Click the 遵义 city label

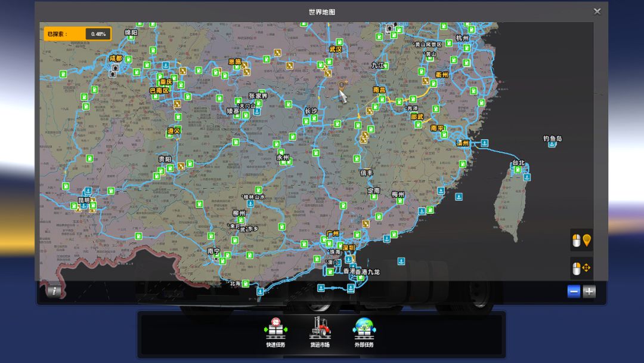174,131
